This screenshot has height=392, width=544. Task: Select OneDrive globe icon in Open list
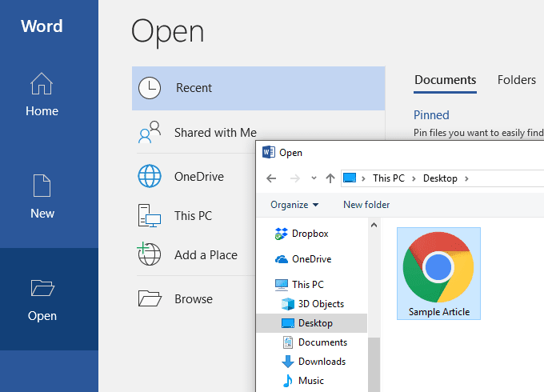pos(150,177)
